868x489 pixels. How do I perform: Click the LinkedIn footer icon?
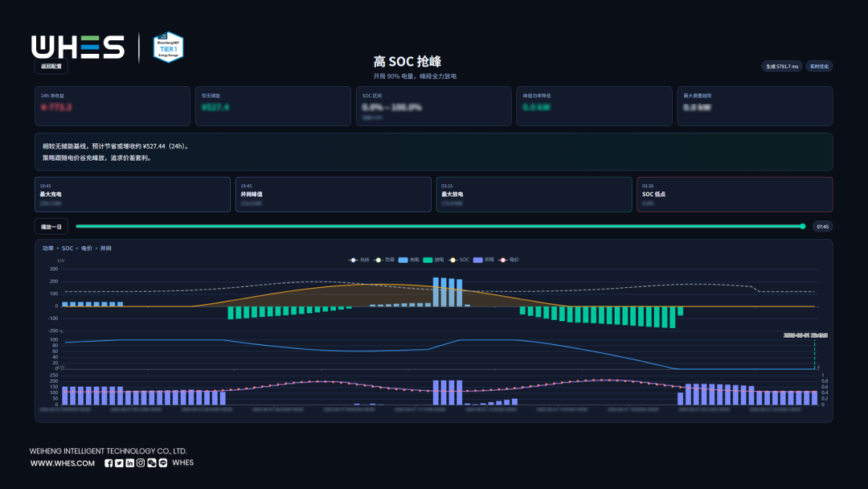tap(129, 463)
